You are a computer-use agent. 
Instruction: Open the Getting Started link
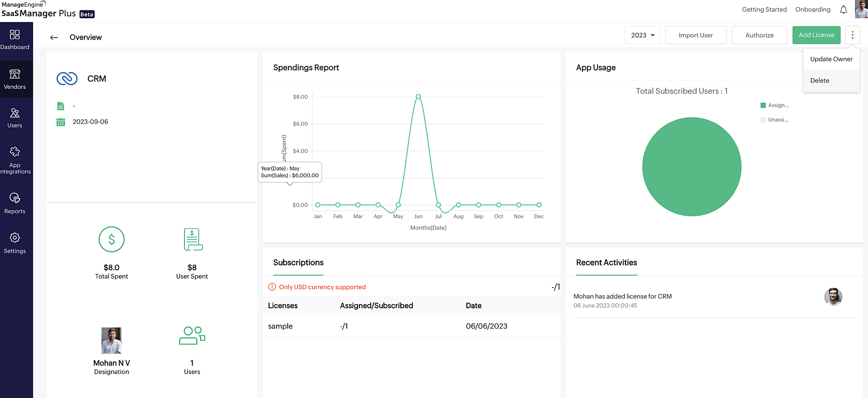[764, 9]
